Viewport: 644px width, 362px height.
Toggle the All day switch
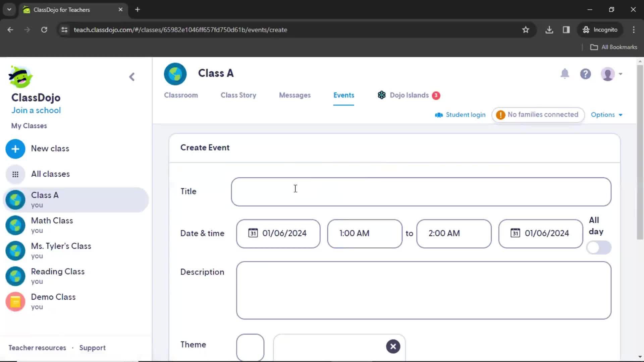click(599, 247)
